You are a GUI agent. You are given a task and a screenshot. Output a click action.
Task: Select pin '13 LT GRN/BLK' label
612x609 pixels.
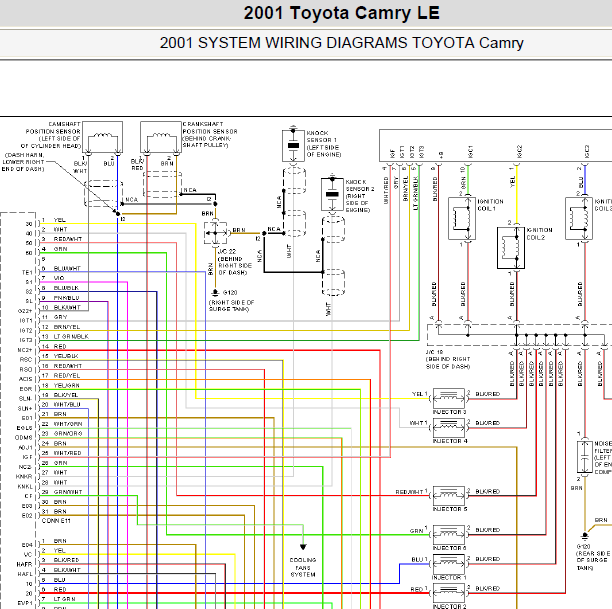click(x=65, y=336)
